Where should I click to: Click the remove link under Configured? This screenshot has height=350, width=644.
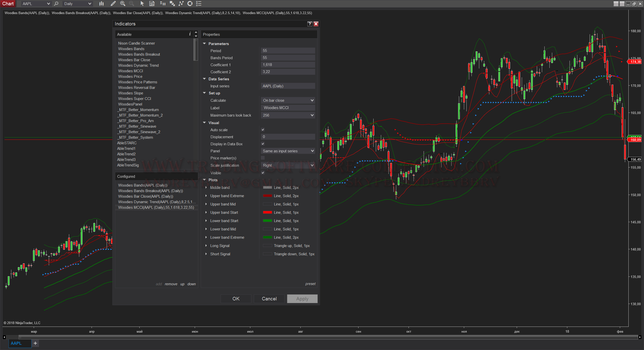click(171, 284)
